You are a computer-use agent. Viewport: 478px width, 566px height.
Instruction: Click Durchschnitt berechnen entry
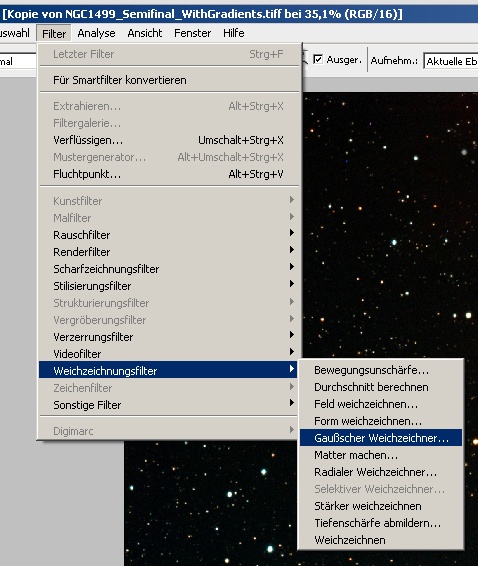coord(381,387)
